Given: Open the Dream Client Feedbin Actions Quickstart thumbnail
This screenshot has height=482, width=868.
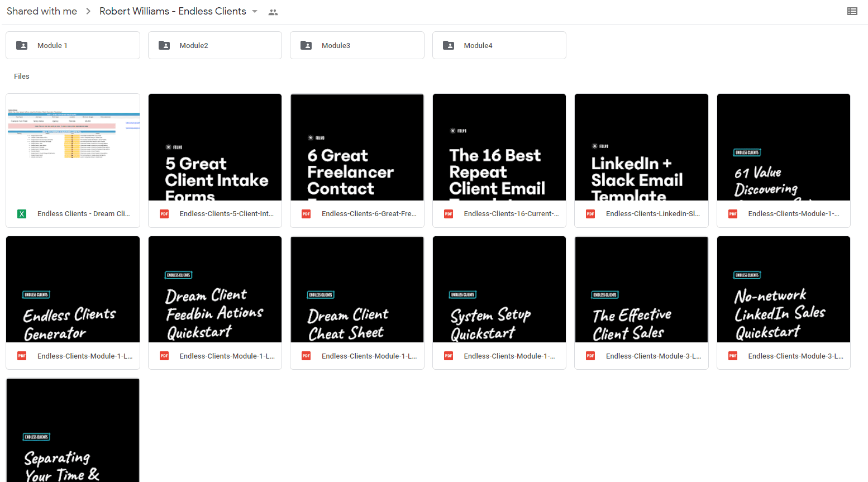Looking at the screenshot, I should pyautogui.click(x=215, y=289).
